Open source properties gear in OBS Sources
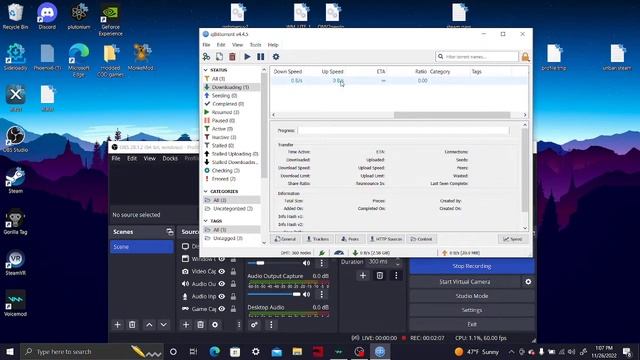 (x=215, y=324)
